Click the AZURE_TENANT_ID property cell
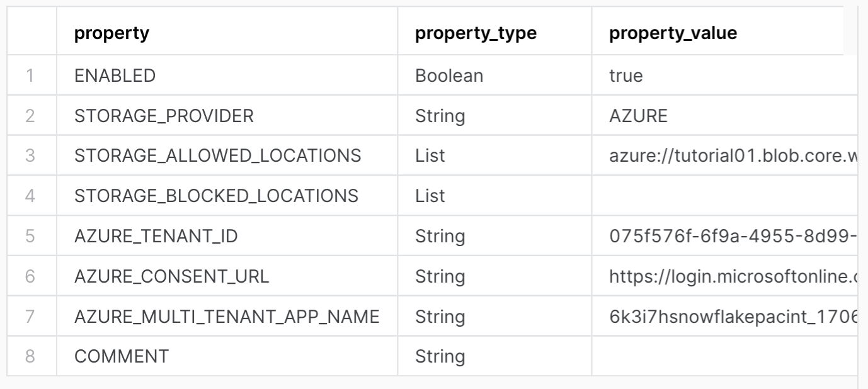The width and height of the screenshot is (868, 389). pyautogui.click(x=156, y=236)
